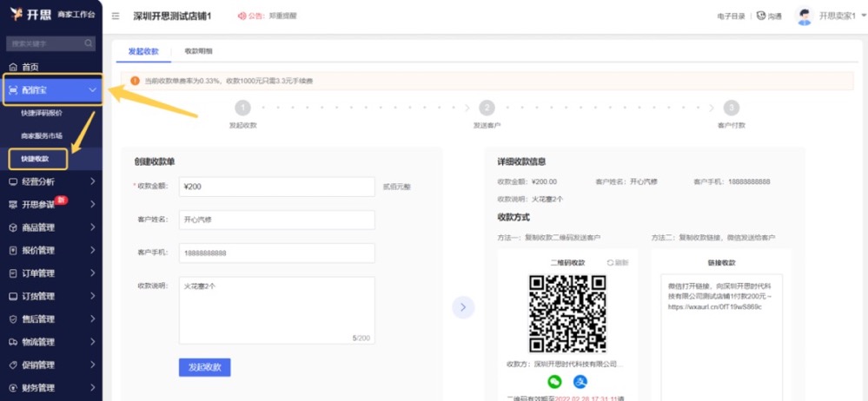Click the step 1 发起收款 circle
The height and width of the screenshot is (401, 868).
click(x=243, y=108)
